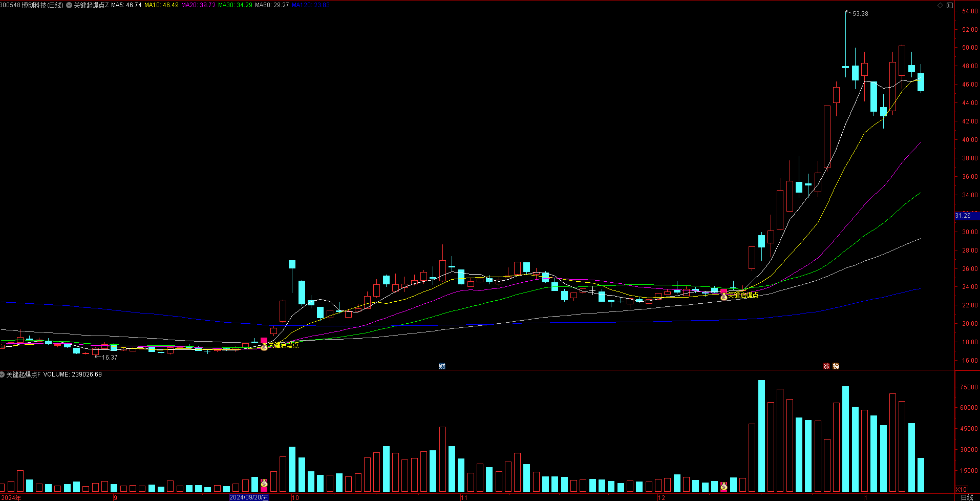
Task: Click the MA20: 39.72 indicator value
Action: coord(198,5)
